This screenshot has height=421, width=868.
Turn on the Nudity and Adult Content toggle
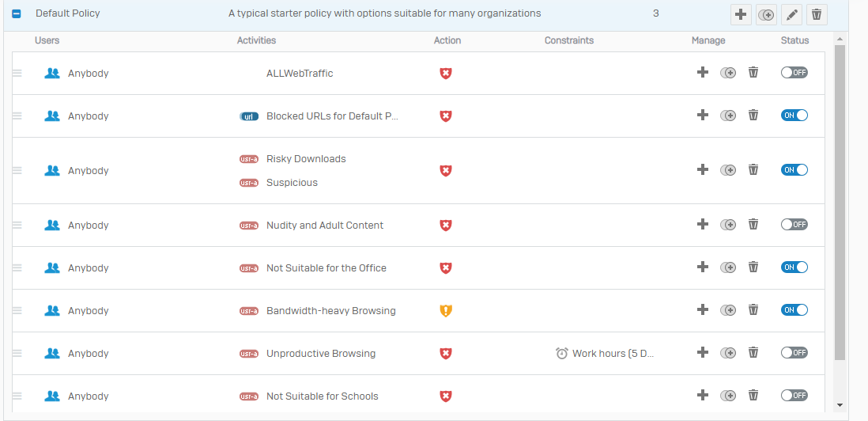(794, 225)
